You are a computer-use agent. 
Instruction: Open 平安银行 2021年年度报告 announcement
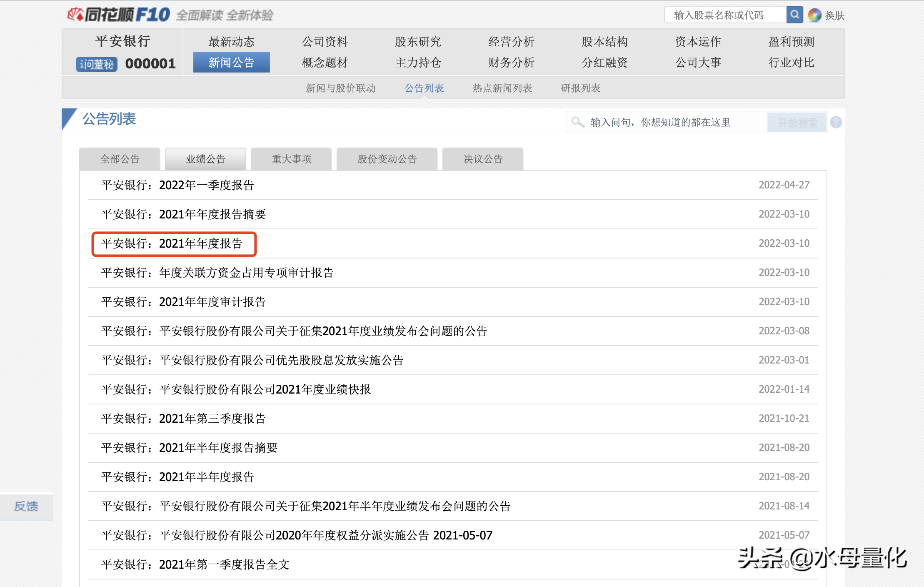172,243
